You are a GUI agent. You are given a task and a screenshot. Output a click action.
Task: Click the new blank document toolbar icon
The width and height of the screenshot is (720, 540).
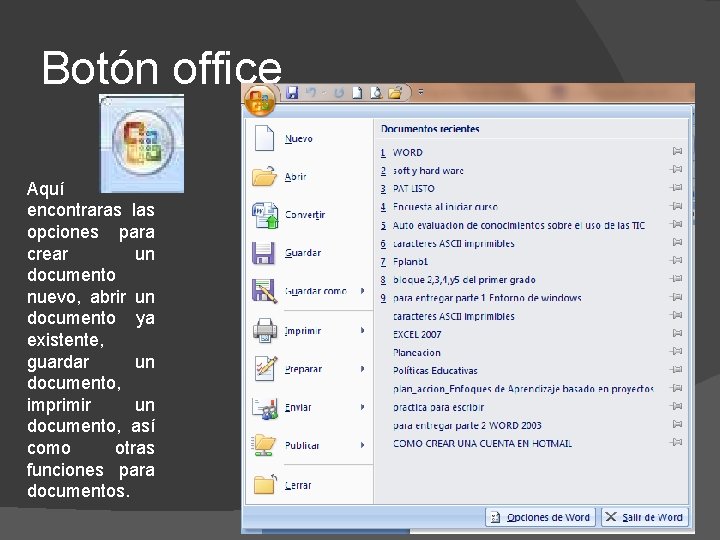tap(357, 93)
